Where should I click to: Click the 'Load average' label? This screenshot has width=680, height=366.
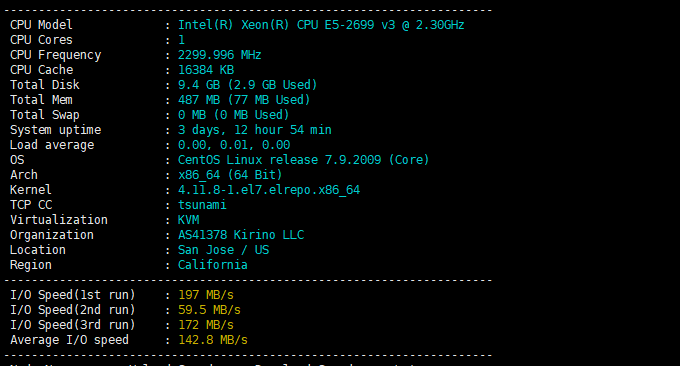52,145
